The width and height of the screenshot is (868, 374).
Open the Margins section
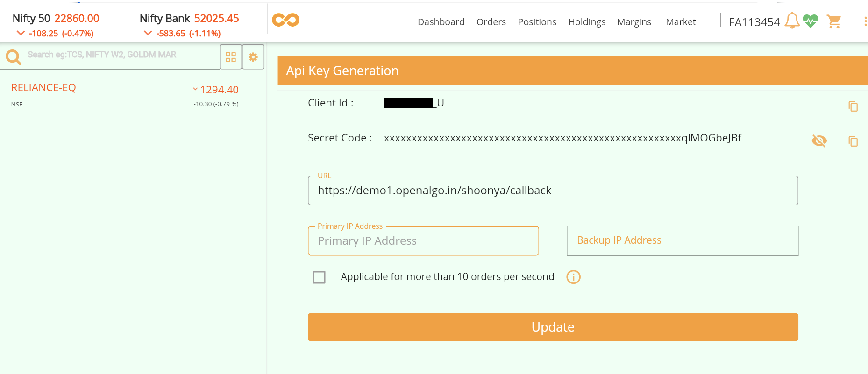point(634,22)
